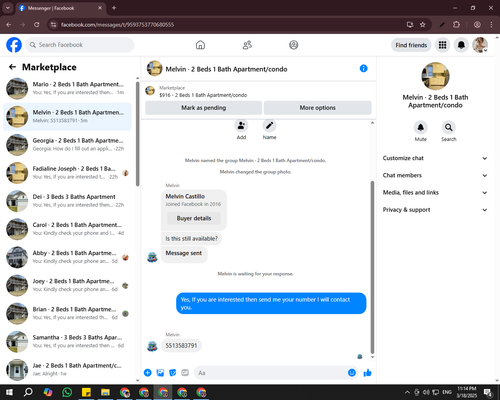The image size is (500, 400).
Task: Mute this conversation
Action: click(x=421, y=127)
